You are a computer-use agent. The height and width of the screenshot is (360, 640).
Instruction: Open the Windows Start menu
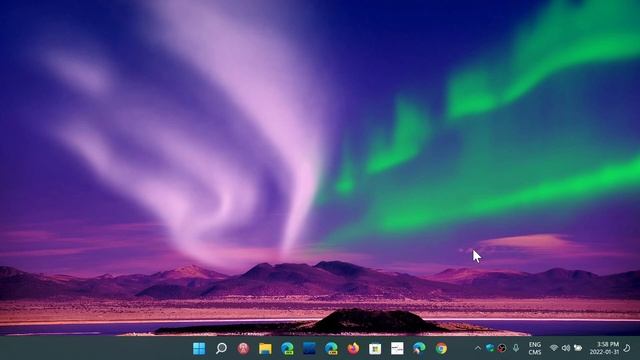point(199,348)
